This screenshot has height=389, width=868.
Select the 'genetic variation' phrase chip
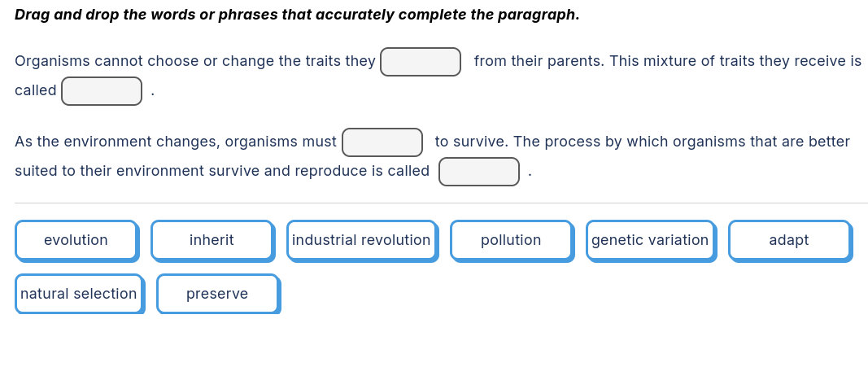coord(650,240)
